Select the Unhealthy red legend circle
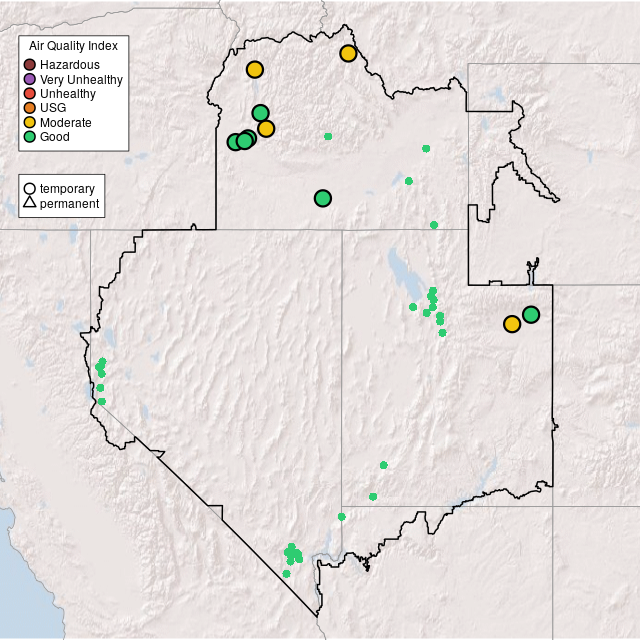The width and height of the screenshot is (640, 640). pos(30,93)
